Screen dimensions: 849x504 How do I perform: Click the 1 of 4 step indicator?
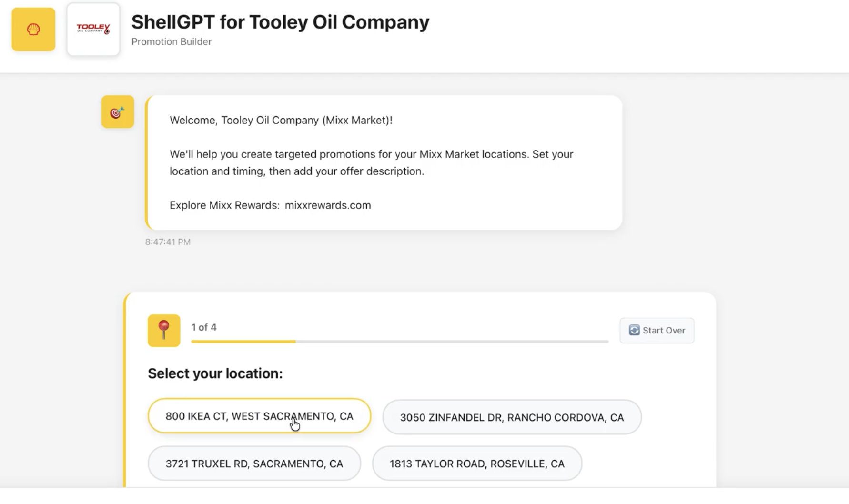tap(204, 327)
